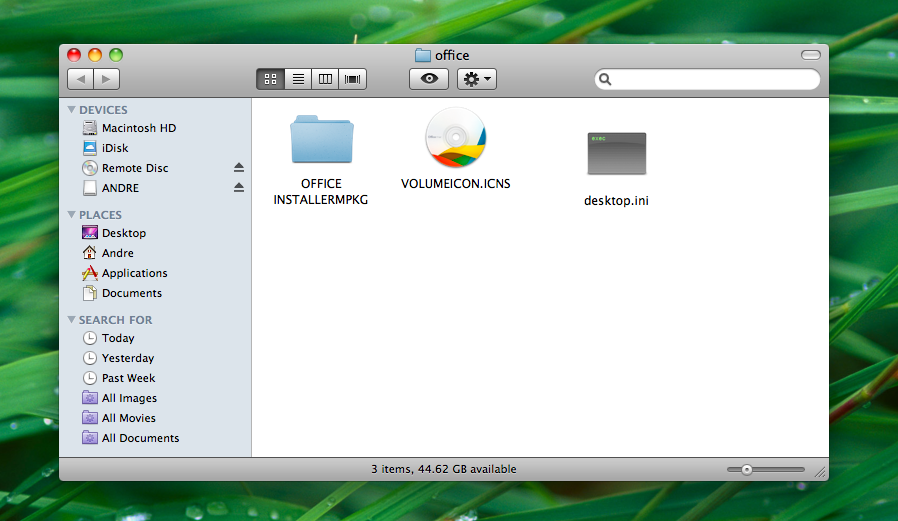Toggle the toolbar with the pill button

pyautogui.click(x=810, y=55)
